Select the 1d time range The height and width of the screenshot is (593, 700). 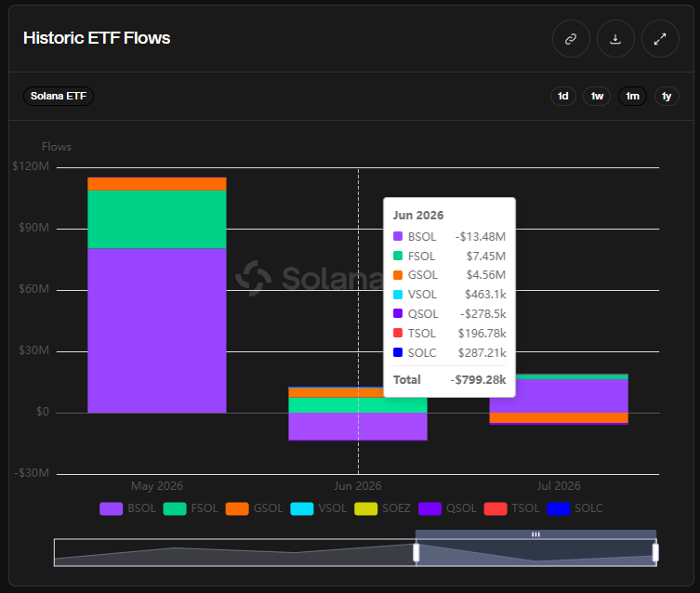[563, 97]
